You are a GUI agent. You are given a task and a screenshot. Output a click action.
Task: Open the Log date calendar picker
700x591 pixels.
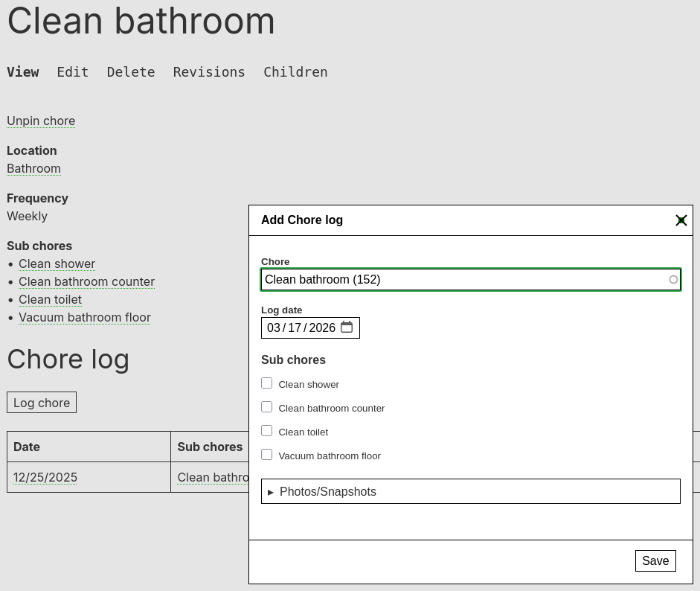click(347, 328)
